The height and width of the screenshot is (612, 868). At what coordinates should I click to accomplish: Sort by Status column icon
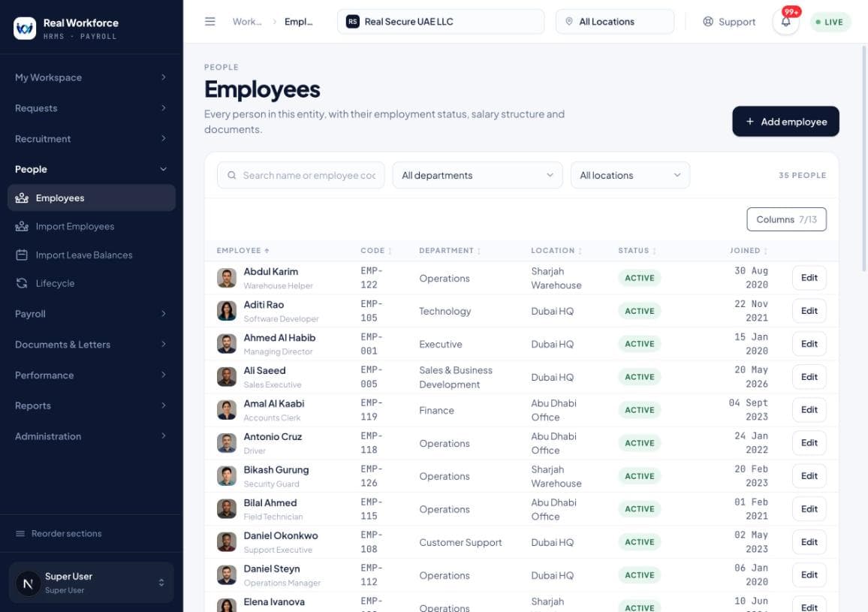point(654,251)
